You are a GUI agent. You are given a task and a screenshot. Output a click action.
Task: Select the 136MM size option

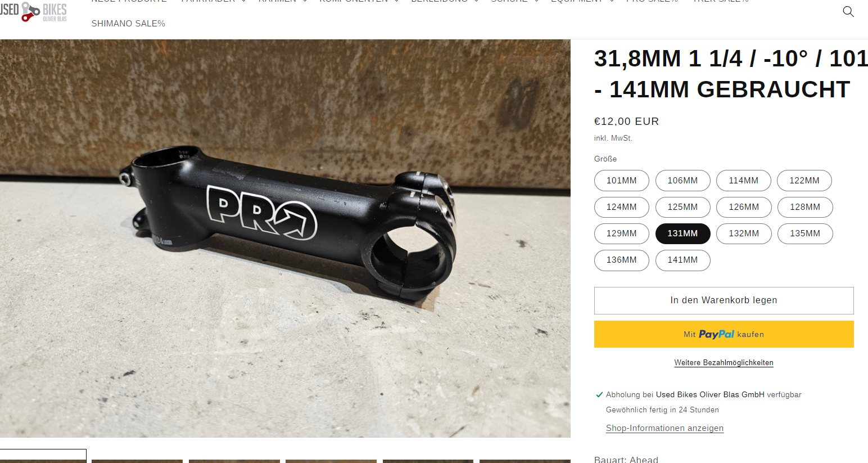[622, 260]
